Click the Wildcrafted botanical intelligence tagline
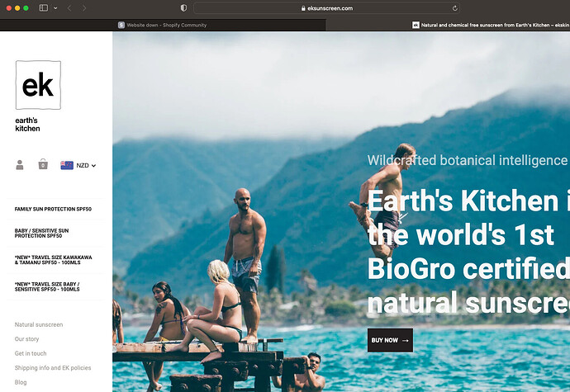Screen dimensions: 570x392 point(467,160)
